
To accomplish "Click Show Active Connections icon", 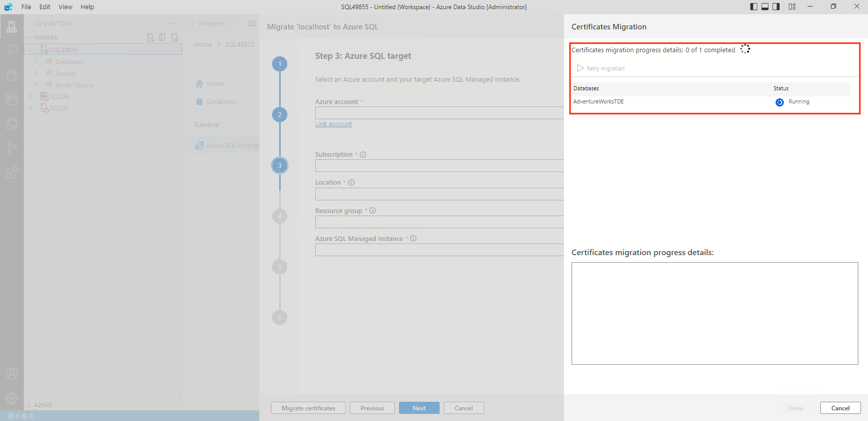I will tap(175, 38).
